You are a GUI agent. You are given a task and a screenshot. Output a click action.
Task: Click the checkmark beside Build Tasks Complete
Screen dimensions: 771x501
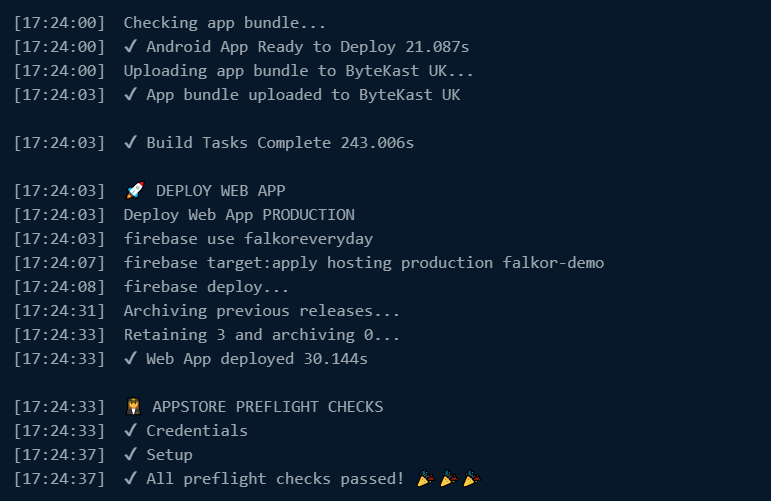point(130,142)
